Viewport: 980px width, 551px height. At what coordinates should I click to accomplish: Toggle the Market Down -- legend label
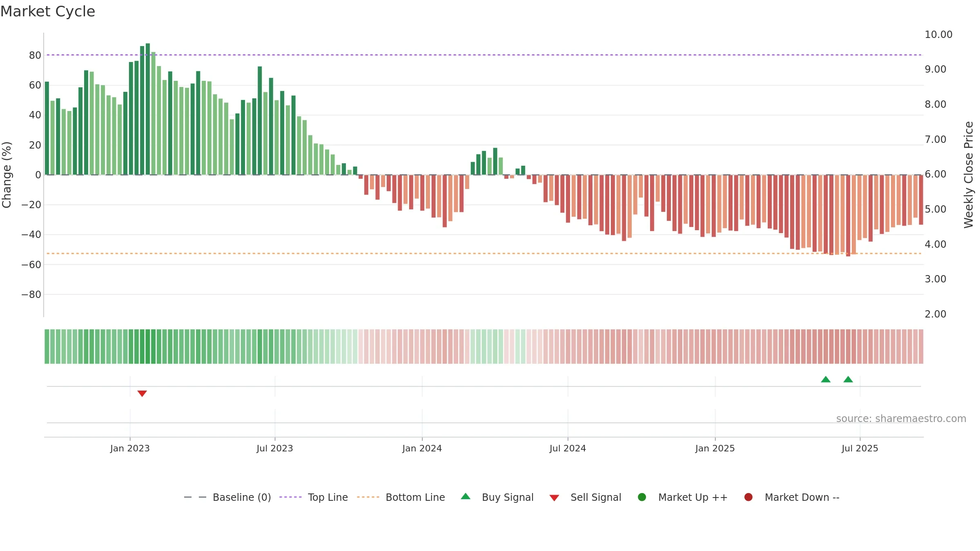[x=802, y=497]
